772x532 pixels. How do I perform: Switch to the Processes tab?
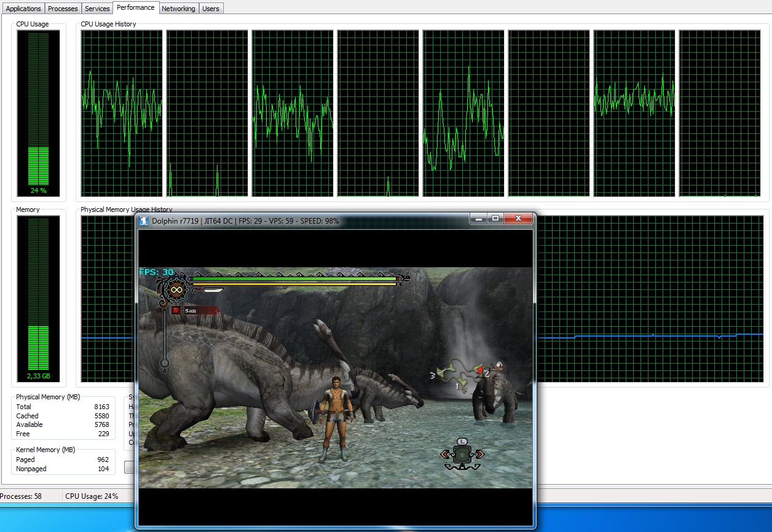63,9
